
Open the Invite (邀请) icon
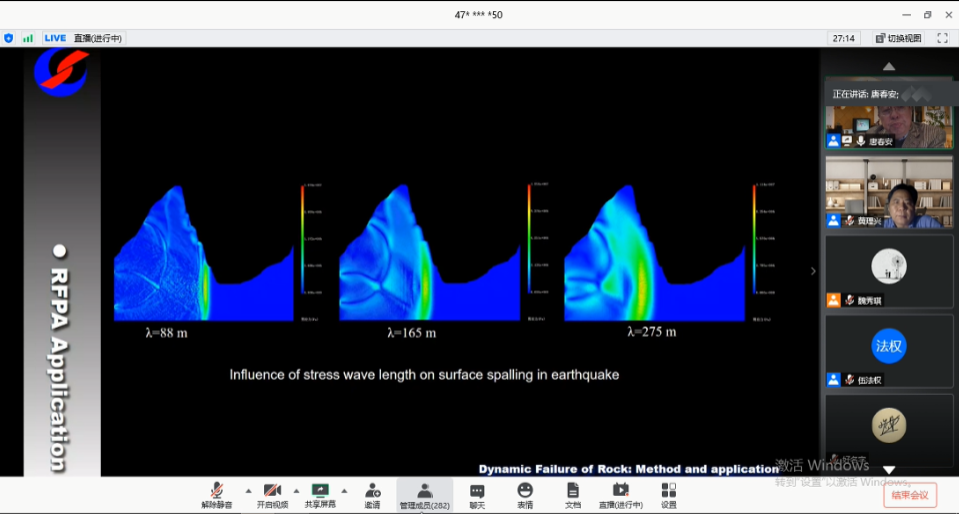point(372,494)
